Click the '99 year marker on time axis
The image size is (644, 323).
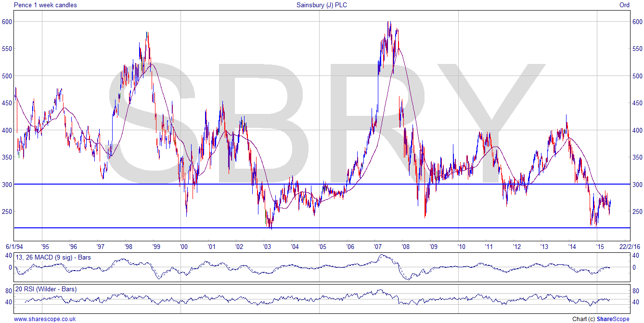155,247
